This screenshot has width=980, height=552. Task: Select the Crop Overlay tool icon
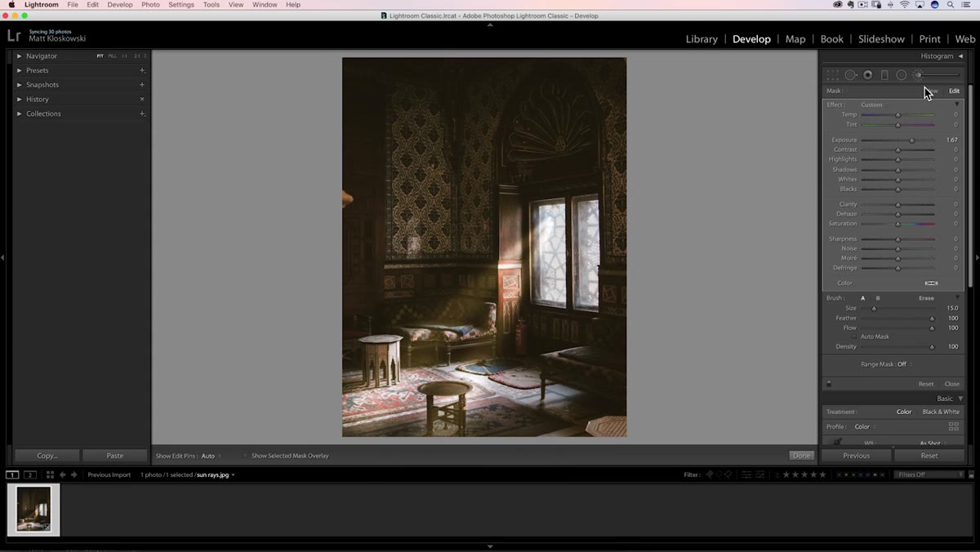pyautogui.click(x=832, y=75)
